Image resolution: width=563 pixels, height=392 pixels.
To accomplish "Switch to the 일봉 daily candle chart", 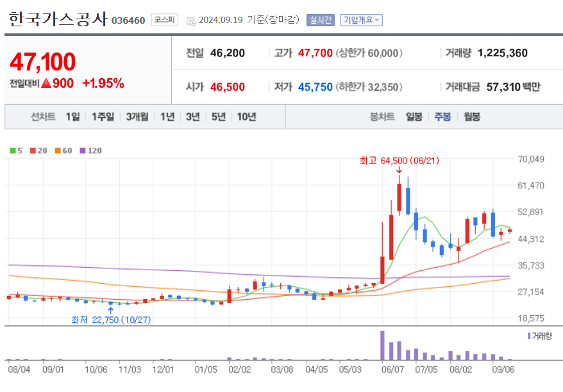I will tap(414, 117).
